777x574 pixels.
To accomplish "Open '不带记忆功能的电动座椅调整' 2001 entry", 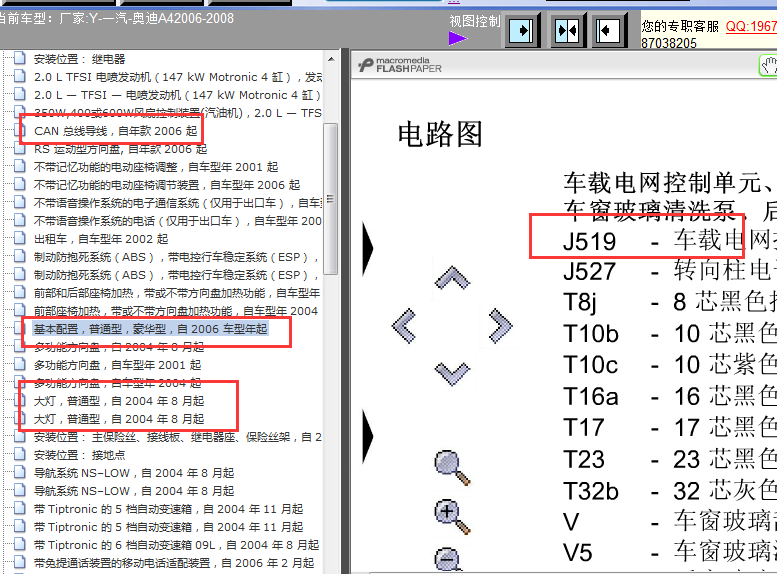I will point(156,167).
